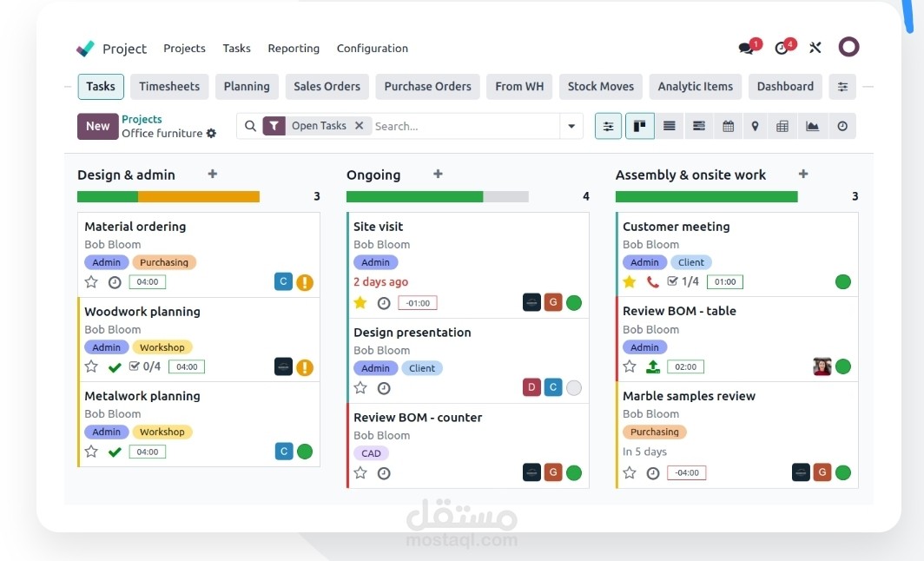Star the Metalwork planning task
Image resolution: width=924 pixels, height=561 pixels.
point(91,452)
